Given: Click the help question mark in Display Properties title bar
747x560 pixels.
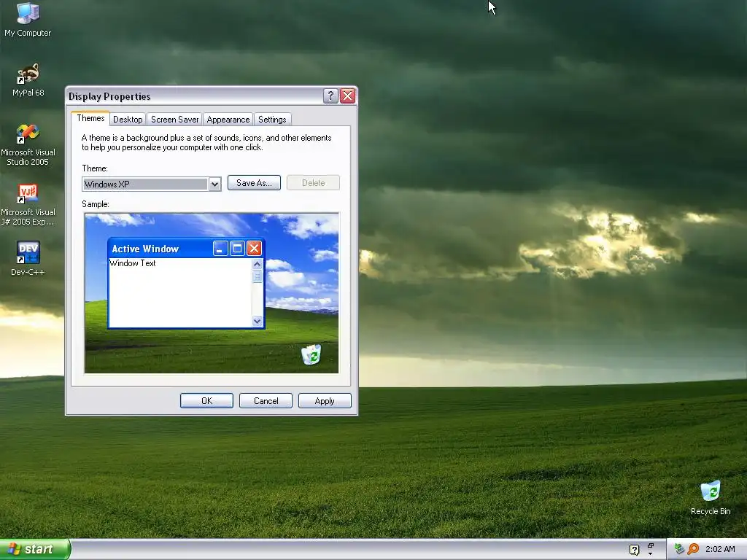Looking at the screenshot, I should (330, 96).
